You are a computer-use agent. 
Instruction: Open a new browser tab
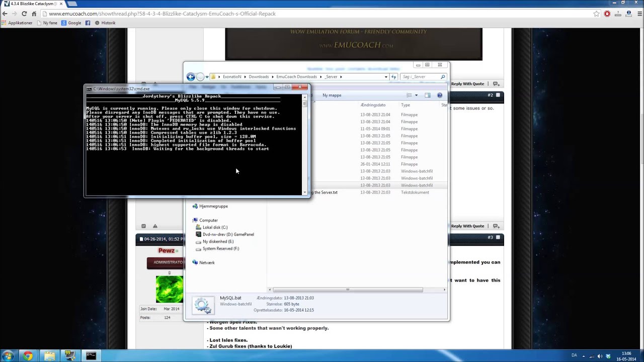[x=72, y=4]
